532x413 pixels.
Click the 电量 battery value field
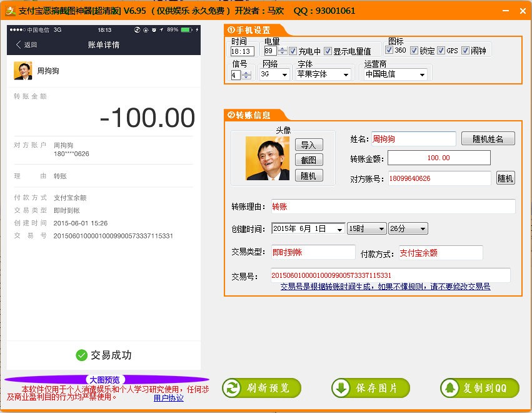tap(271, 51)
